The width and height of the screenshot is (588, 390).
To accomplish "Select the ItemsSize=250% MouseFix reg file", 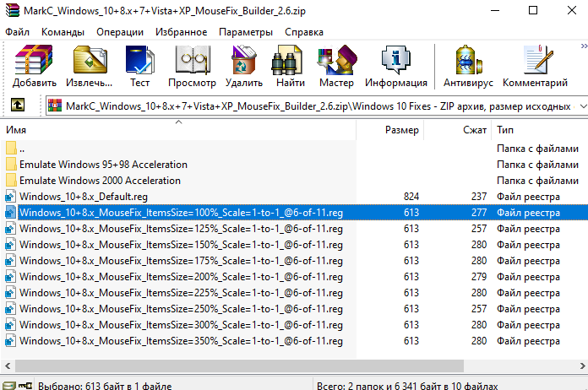I will (181, 309).
